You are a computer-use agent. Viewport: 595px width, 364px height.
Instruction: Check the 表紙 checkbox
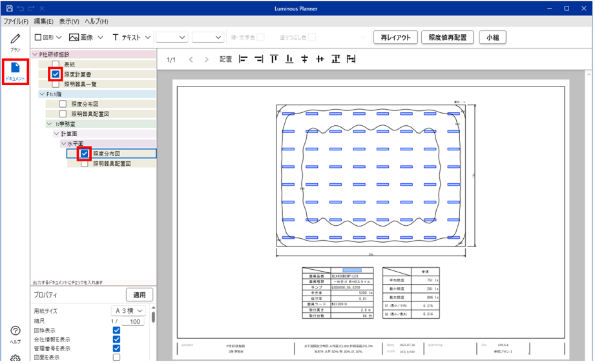[x=56, y=65]
